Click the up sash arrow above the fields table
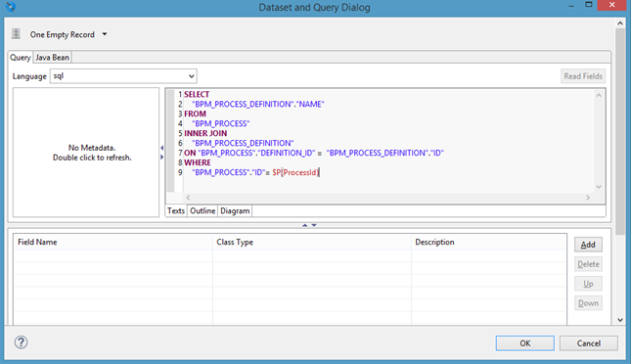Image resolution: width=632 pixels, height=364 pixels. pyautogui.click(x=305, y=225)
